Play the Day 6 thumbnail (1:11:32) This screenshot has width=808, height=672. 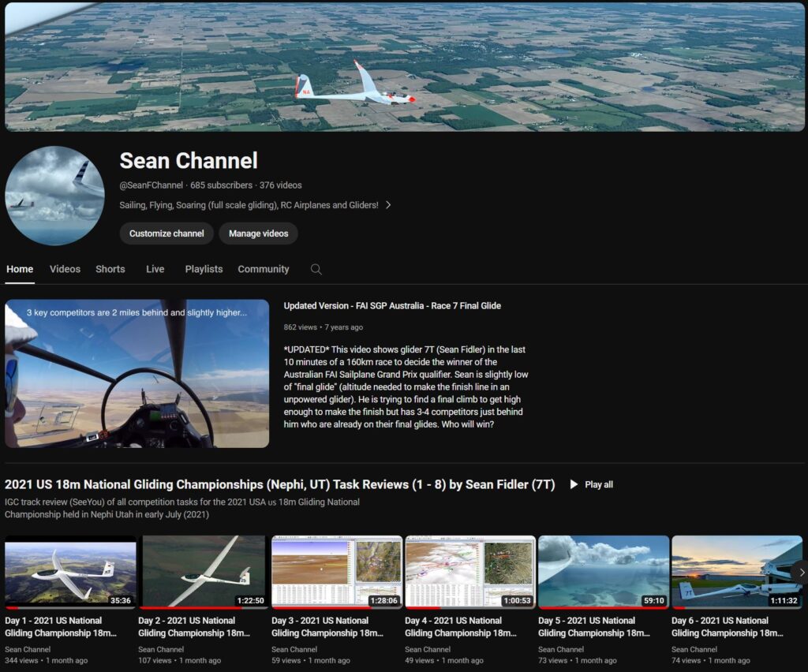click(x=737, y=572)
